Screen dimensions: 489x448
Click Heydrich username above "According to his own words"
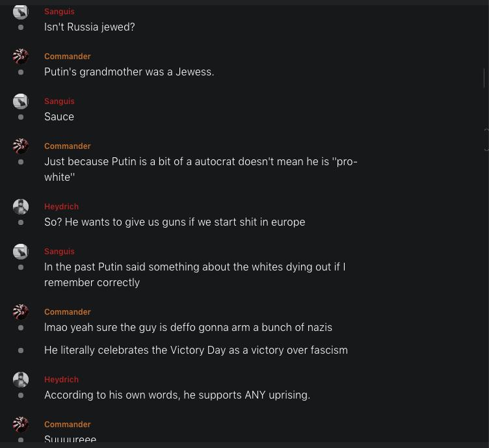tap(61, 380)
